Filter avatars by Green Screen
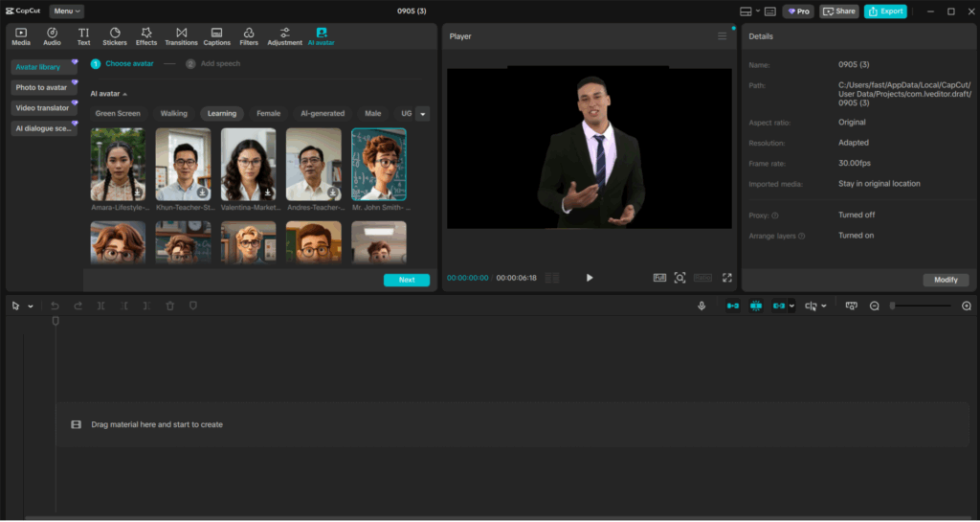980x522 pixels. point(118,113)
